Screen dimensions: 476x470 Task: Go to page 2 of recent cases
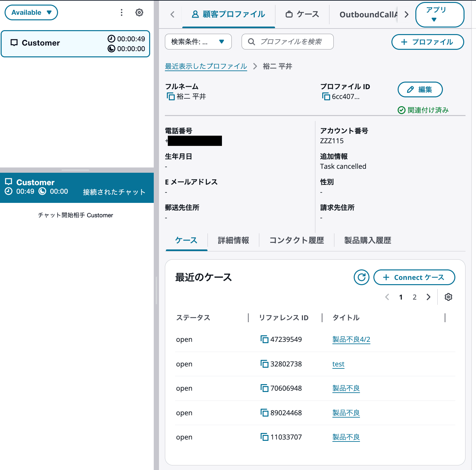click(x=414, y=297)
